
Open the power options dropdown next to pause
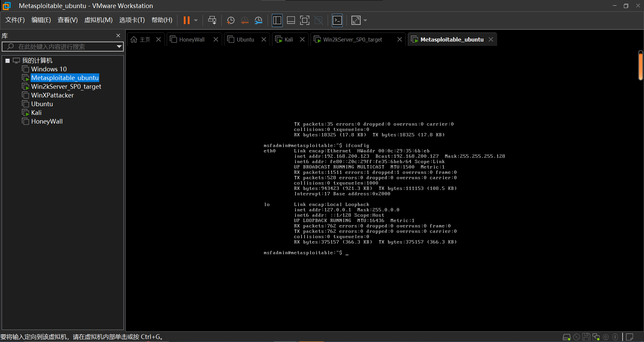pyautogui.click(x=196, y=20)
